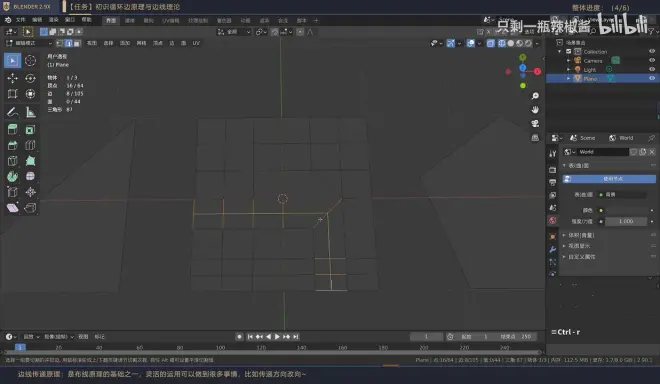Click the viewport pan hand icon
This screenshot has width=660, height=384.
coord(535,110)
